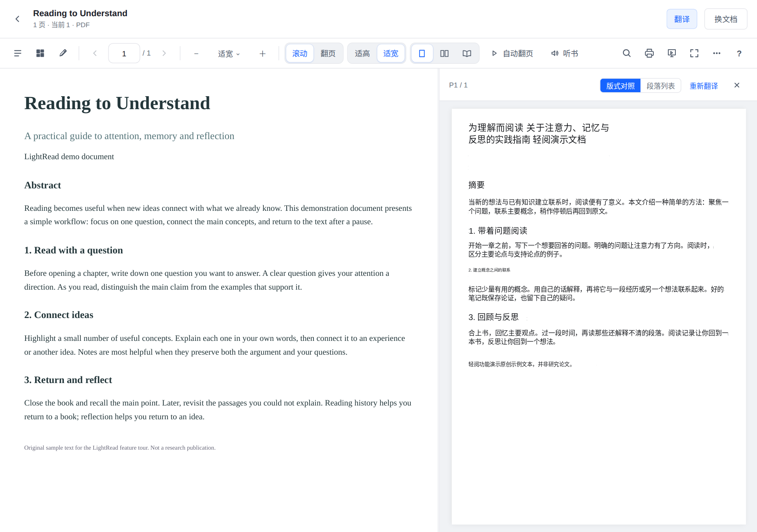Viewport: 757px width, 532px height.
Task: Go to previous page chevron
Action: [x=95, y=53]
